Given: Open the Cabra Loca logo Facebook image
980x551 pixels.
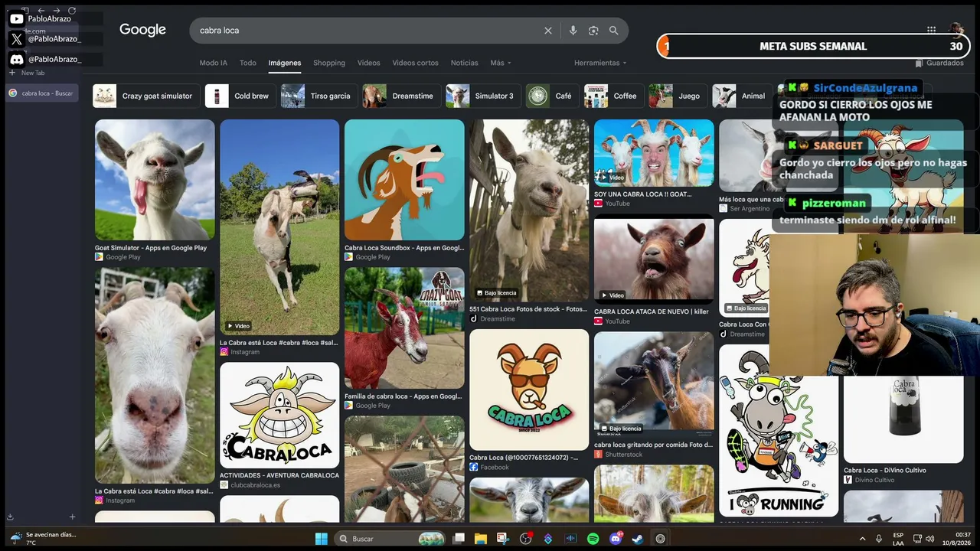Looking at the screenshot, I should pyautogui.click(x=529, y=390).
